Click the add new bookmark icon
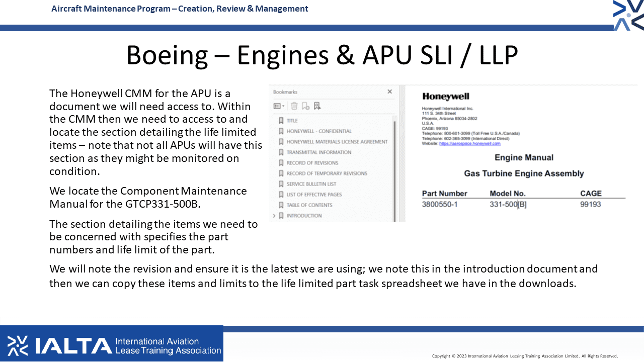Image resolution: width=644 pixels, height=362 pixels. pyautogui.click(x=305, y=106)
